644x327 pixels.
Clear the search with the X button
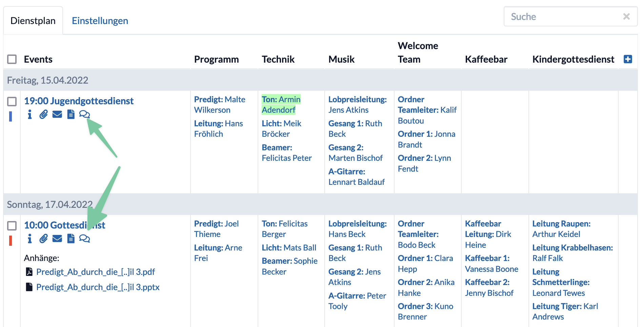click(x=626, y=17)
